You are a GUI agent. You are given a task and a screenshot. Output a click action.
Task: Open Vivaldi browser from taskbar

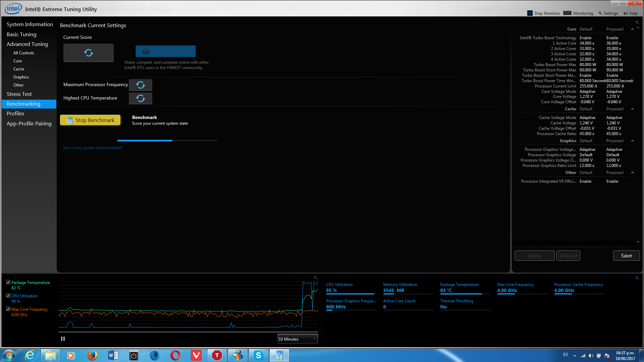[196, 355]
